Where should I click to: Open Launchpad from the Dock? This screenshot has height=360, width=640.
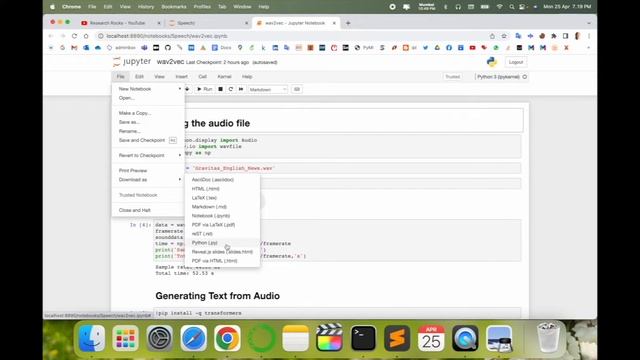(125, 338)
